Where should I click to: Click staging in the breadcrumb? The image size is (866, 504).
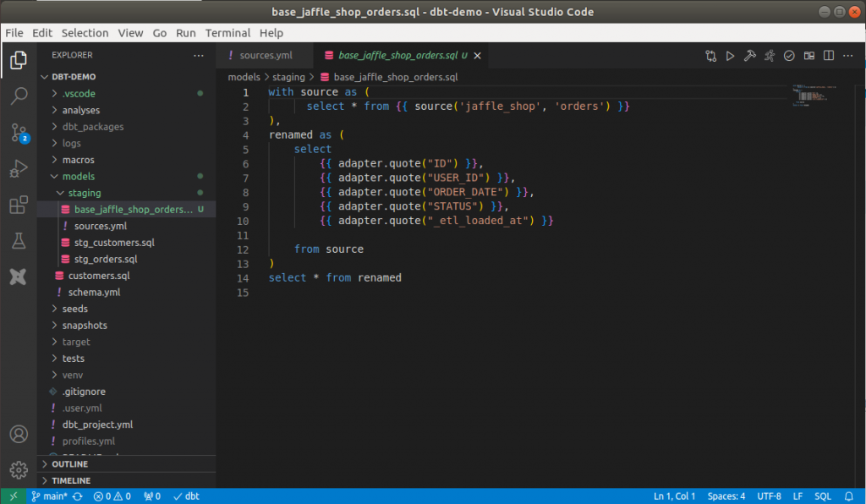pyautogui.click(x=288, y=77)
